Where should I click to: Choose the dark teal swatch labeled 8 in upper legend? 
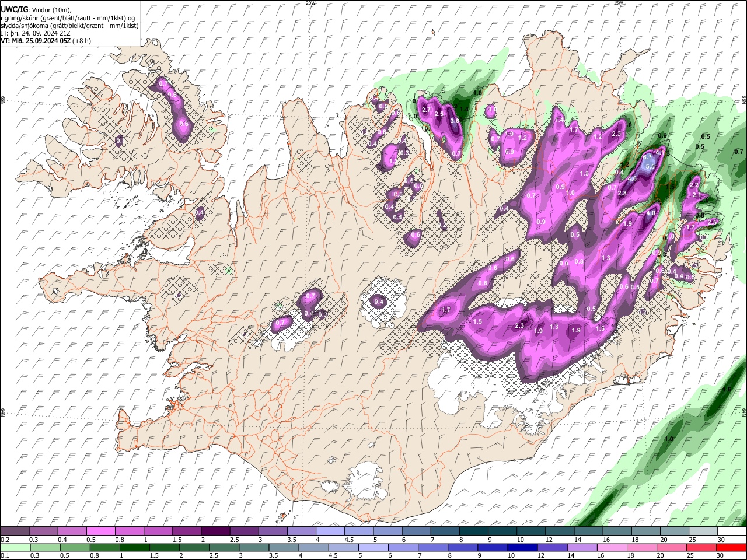pos(473,531)
